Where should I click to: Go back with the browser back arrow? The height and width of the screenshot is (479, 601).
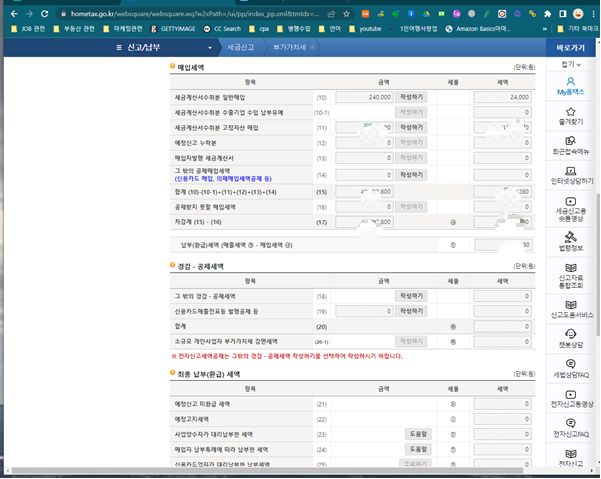[14, 14]
